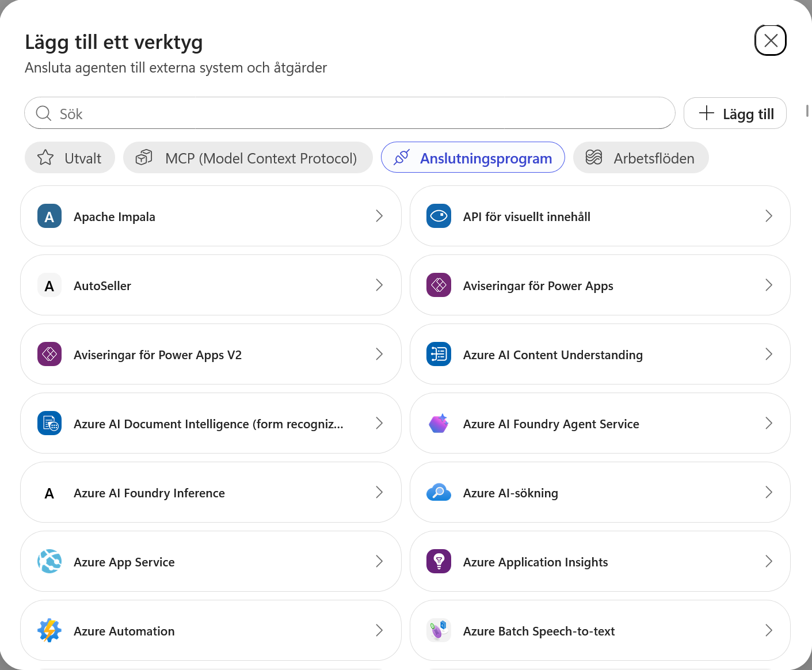This screenshot has width=812, height=670.
Task: Expand the API för visuellt innehåll chevron
Action: tap(769, 216)
